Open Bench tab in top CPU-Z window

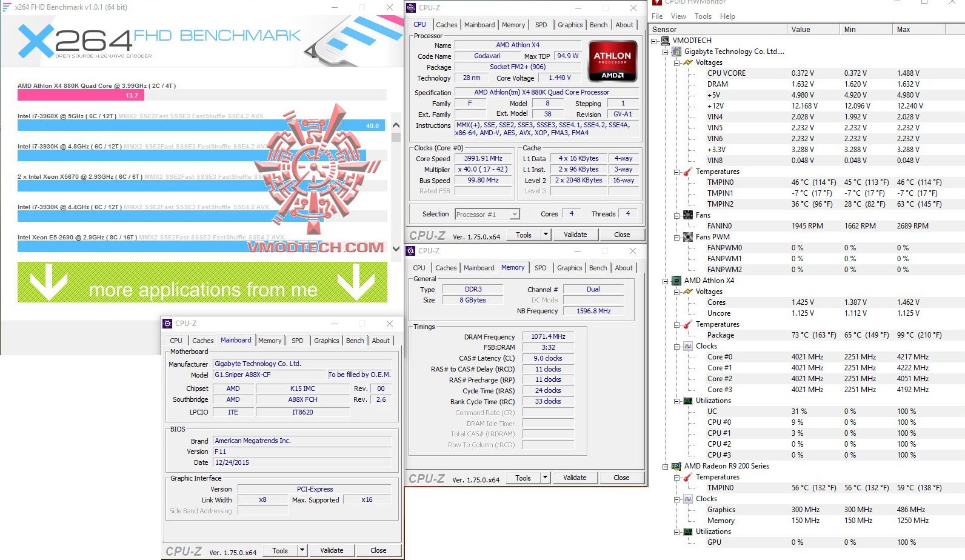[x=598, y=25]
